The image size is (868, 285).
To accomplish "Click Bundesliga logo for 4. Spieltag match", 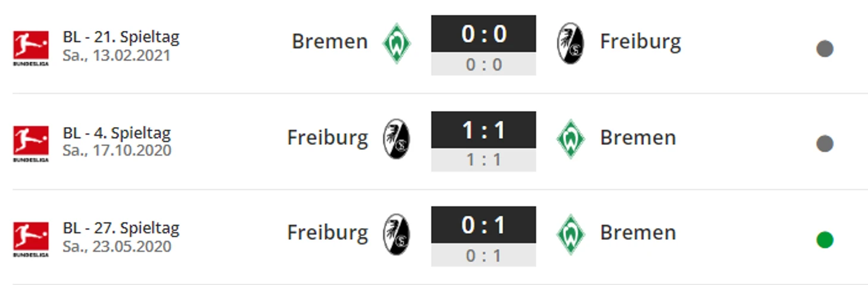I will [31, 143].
